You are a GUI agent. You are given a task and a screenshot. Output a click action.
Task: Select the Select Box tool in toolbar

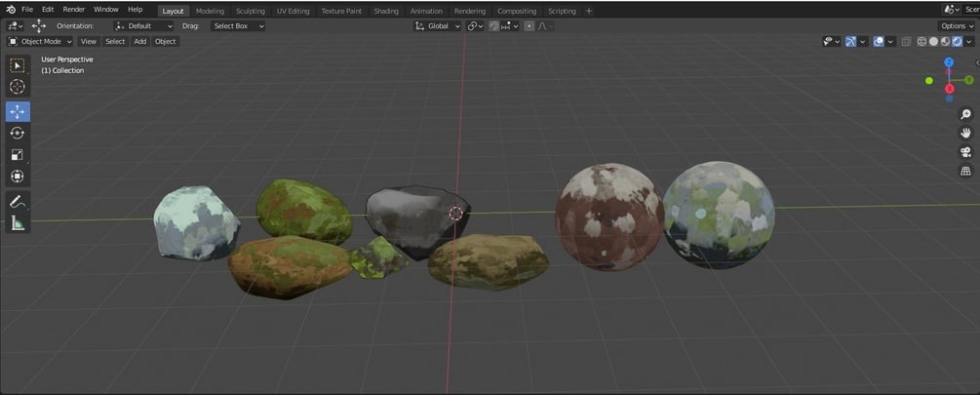point(18,65)
